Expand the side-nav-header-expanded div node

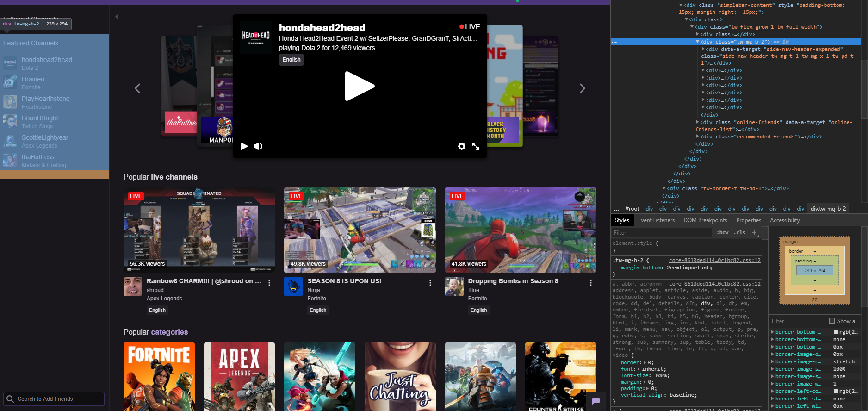(x=703, y=49)
